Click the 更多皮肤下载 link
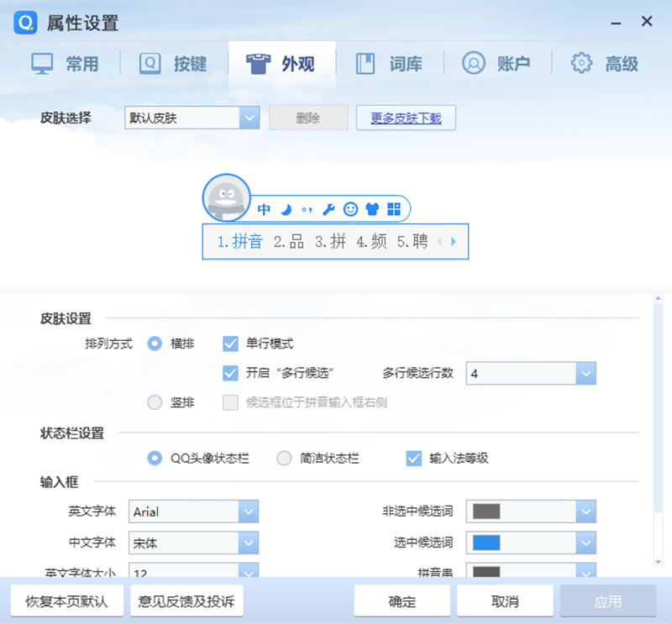Viewport: 672px width, 624px height. pos(406,118)
